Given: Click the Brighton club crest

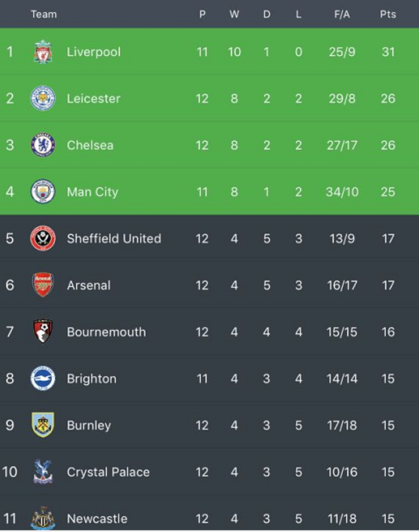Looking at the screenshot, I should (x=43, y=378).
